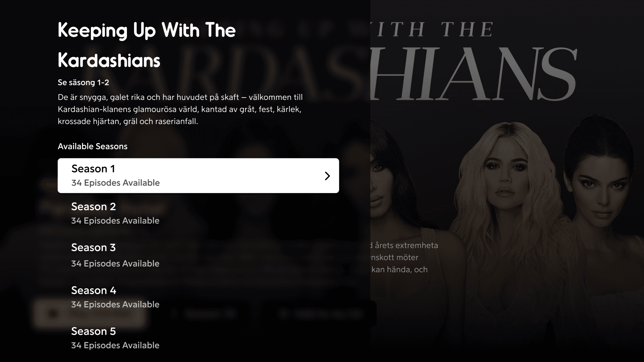Click the Se säsong 1-2 subtitle

(83, 82)
